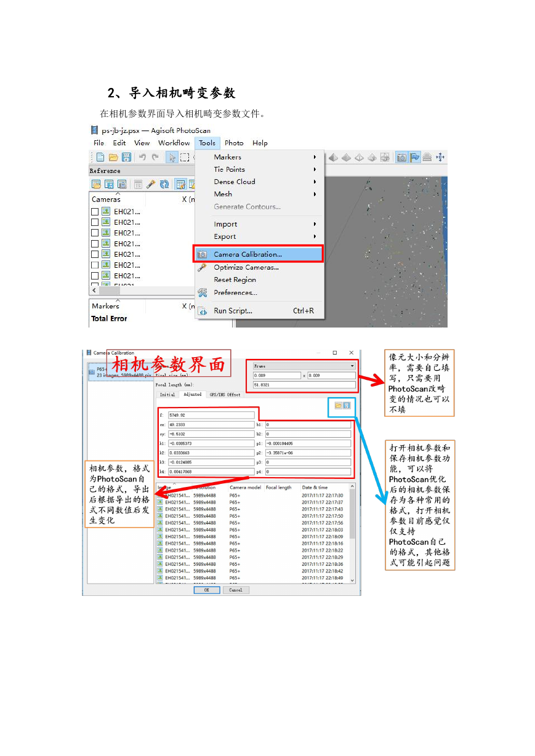The width and height of the screenshot is (535, 756).
Task: Toggle the View Source reference toolbar icon
Action: 180,184
